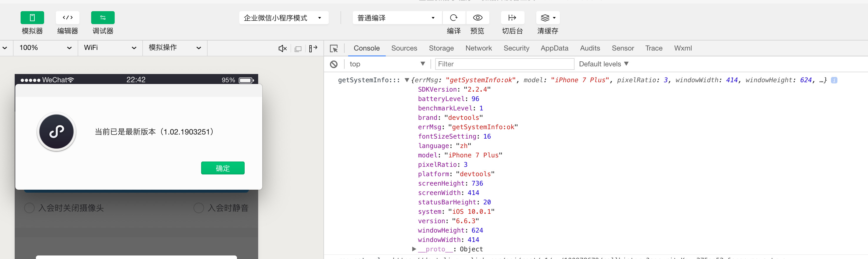Open the WiFi network dropdown
This screenshot has height=259, width=868.
coord(110,48)
